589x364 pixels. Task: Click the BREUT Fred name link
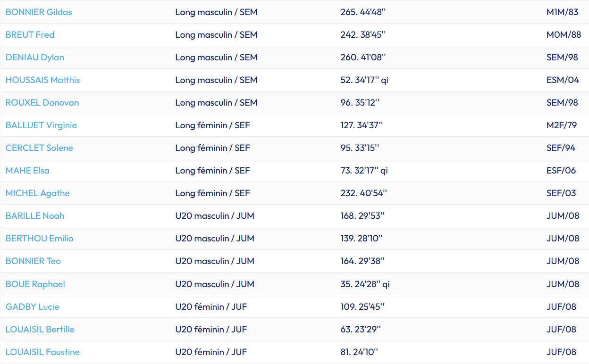tap(30, 35)
